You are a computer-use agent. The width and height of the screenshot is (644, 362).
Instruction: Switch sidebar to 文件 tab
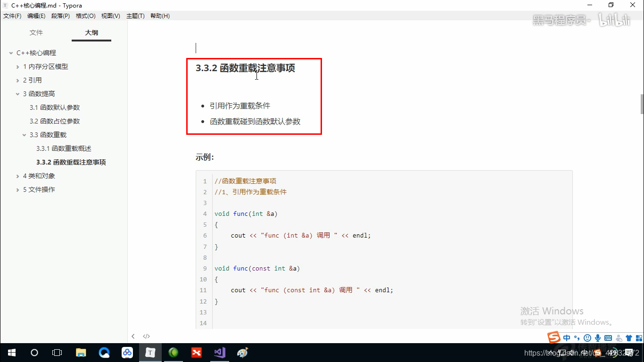36,33
